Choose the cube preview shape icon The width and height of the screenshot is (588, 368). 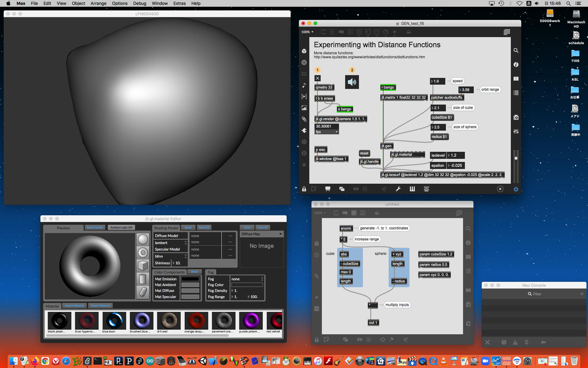(x=143, y=266)
